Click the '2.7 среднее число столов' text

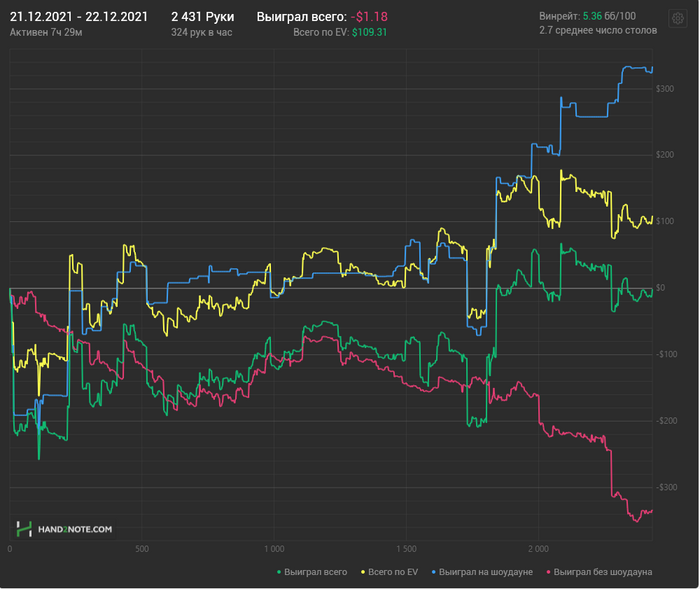tap(598, 32)
